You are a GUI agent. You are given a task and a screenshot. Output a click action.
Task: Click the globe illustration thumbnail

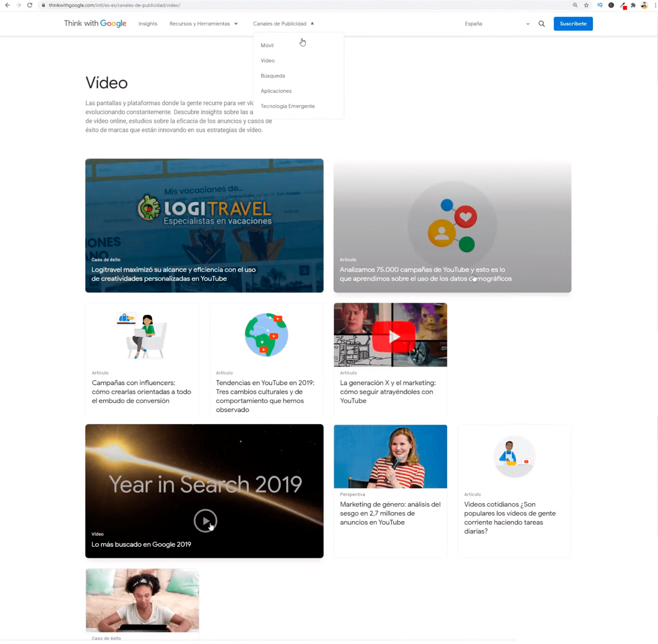[266, 335]
